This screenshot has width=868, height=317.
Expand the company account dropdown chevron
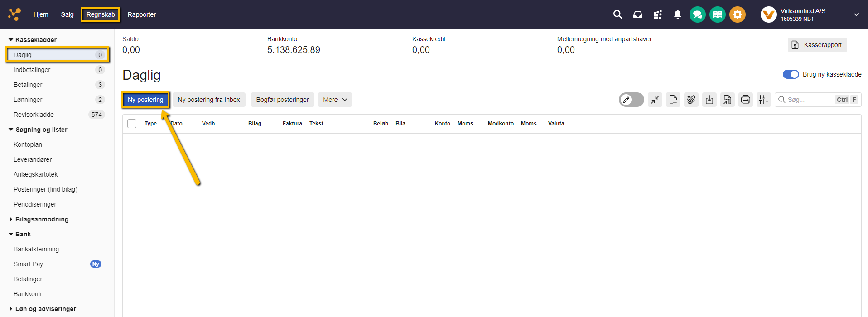click(856, 14)
